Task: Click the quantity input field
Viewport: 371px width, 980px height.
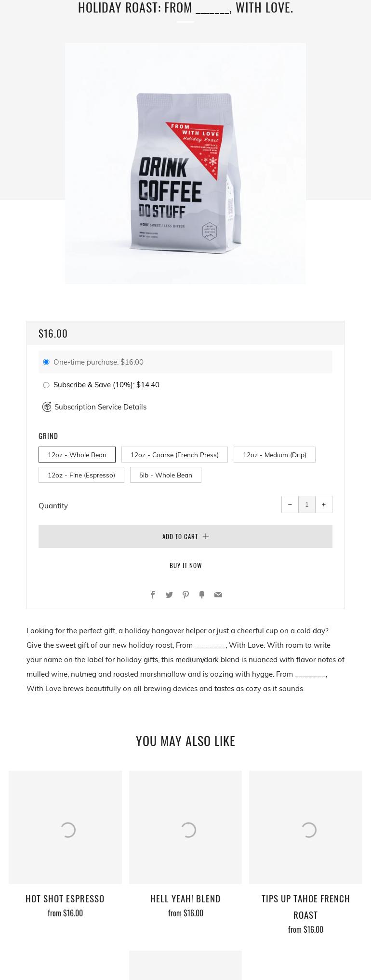Action: (307, 504)
